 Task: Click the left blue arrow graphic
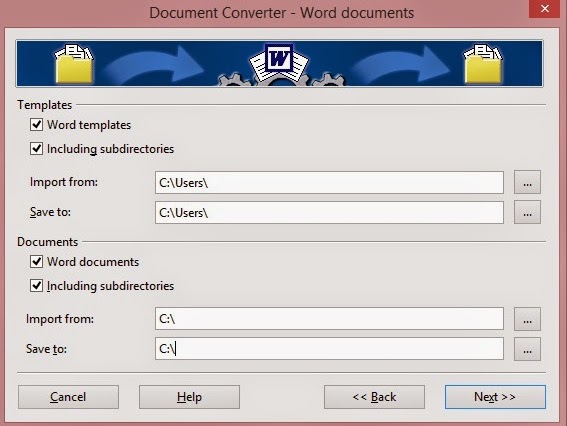point(155,65)
